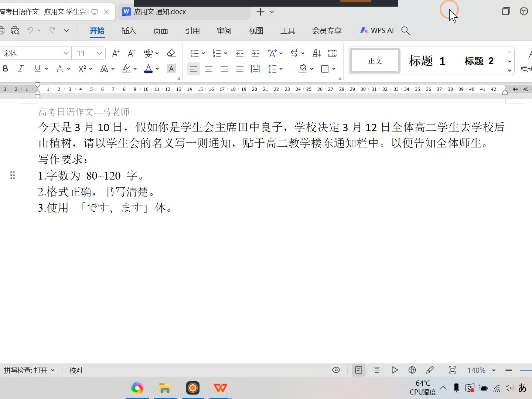Align text left
The image size is (532, 399).
click(193, 69)
